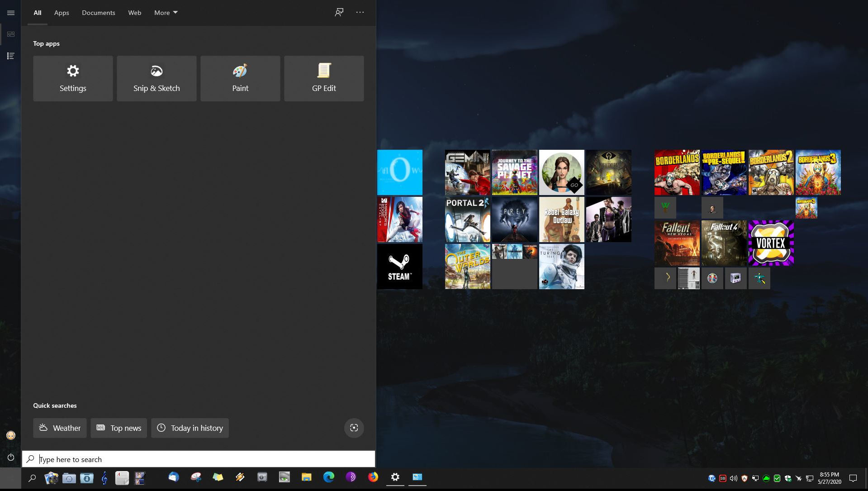Screen dimensions: 868x491
Task: Launch the Steam tile
Action: [400, 267]
